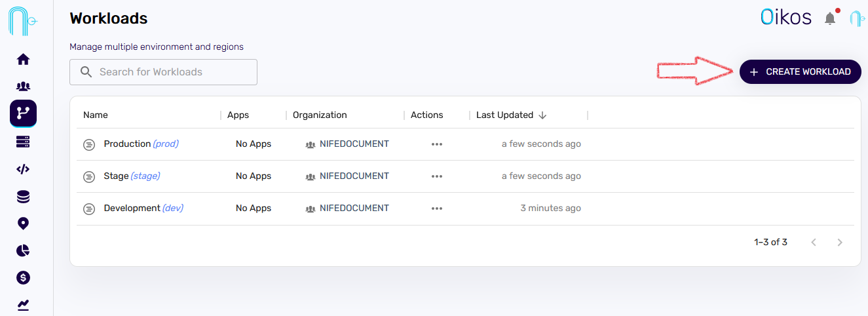The width and height of the screenshot is (868, 316).
Task: Go to previous page of workloads
Action: 814,243
